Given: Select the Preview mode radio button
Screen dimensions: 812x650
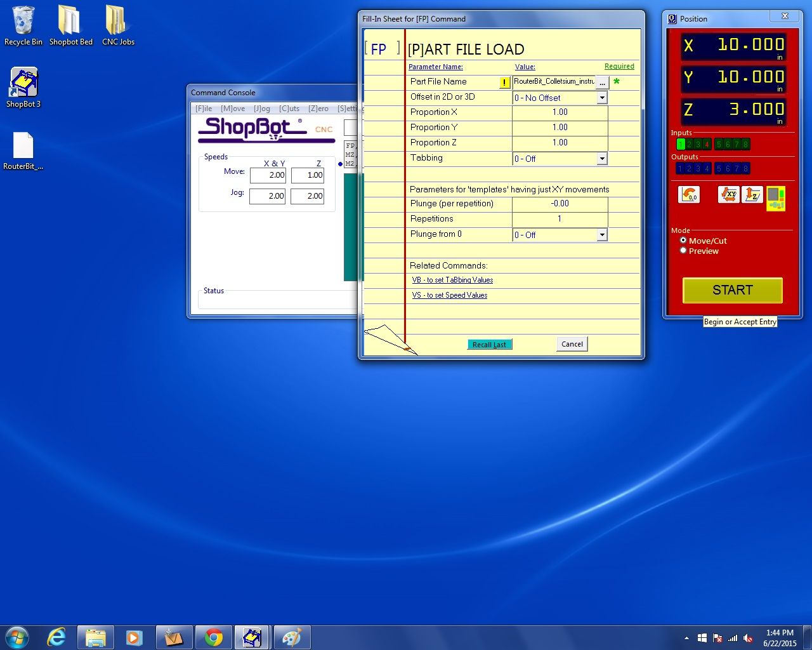Looking at the screenshot, I should pyautogui.click(x=683, y=251).
